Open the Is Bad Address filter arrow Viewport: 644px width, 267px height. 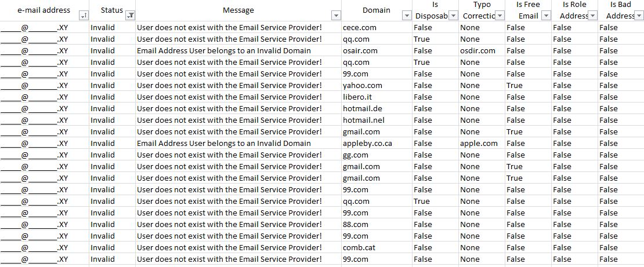tap(639, 16)
